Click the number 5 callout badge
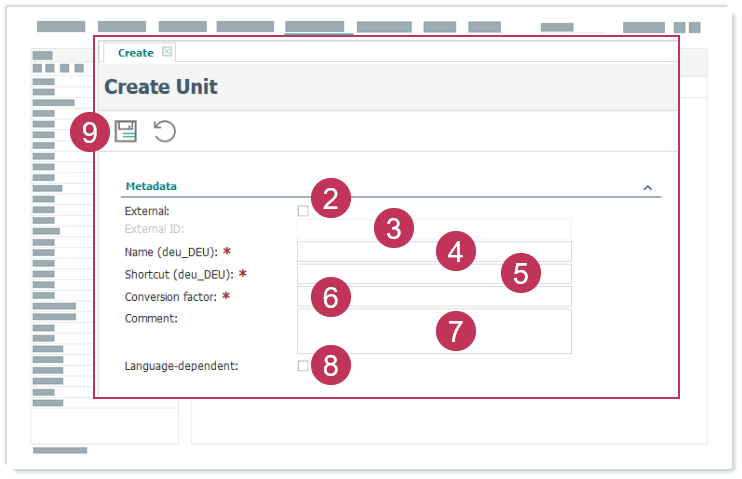The width and height of the screenshot is (742, 479). [x=520, y=273]
